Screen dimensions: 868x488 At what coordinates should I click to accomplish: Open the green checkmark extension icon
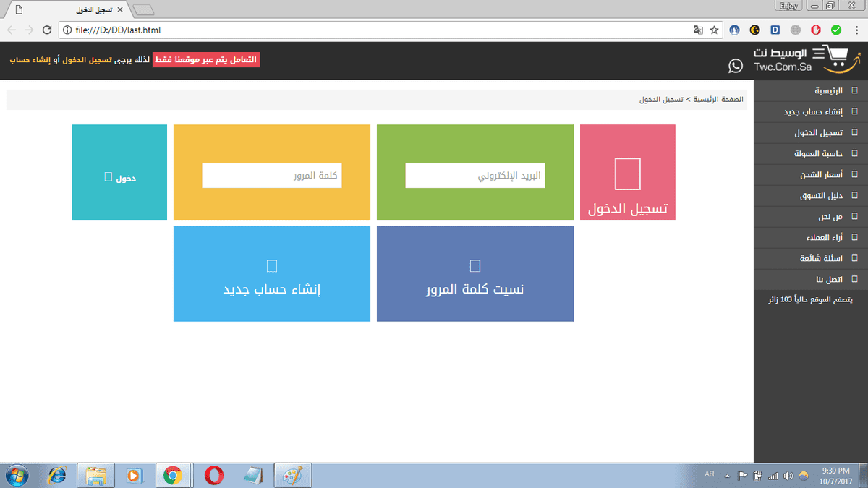click(x=836, y=30)
